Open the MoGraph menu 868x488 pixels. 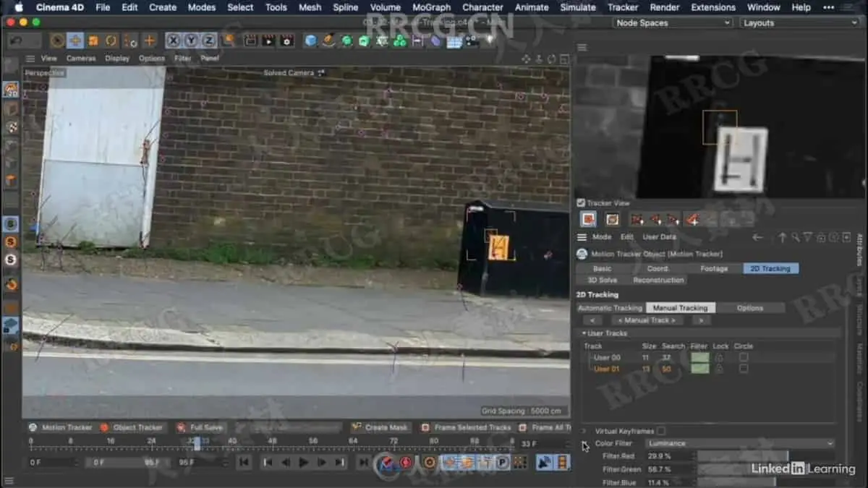click(431, 7)
